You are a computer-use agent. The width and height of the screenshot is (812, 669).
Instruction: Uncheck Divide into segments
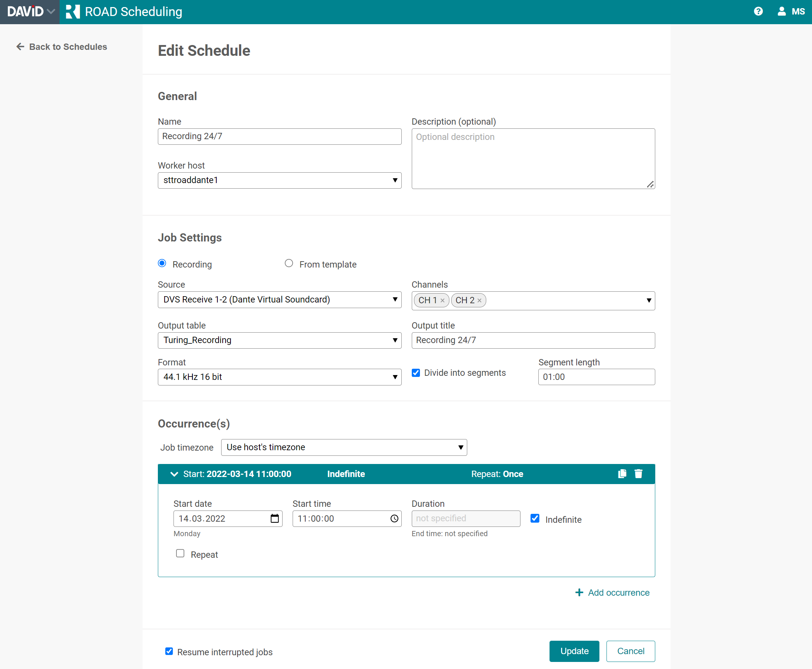pyautogui.click(x=415, y=373)
